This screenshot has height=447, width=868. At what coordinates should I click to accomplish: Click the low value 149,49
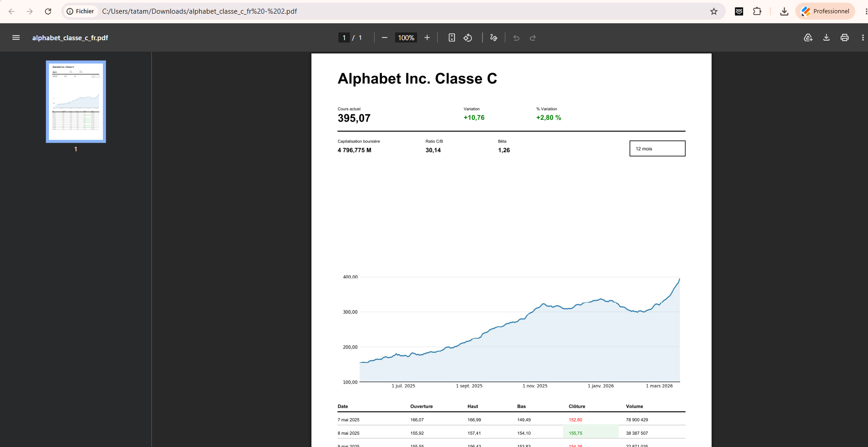[524, 420]
